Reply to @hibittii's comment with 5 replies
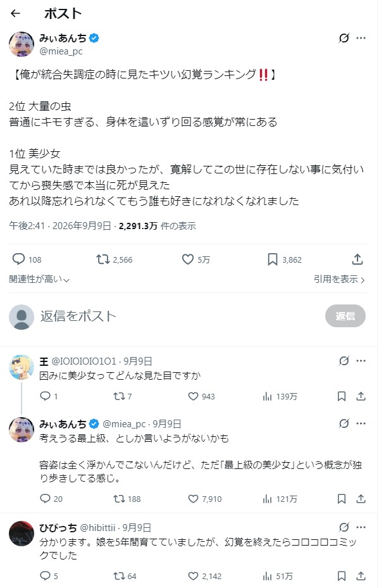 49,576
